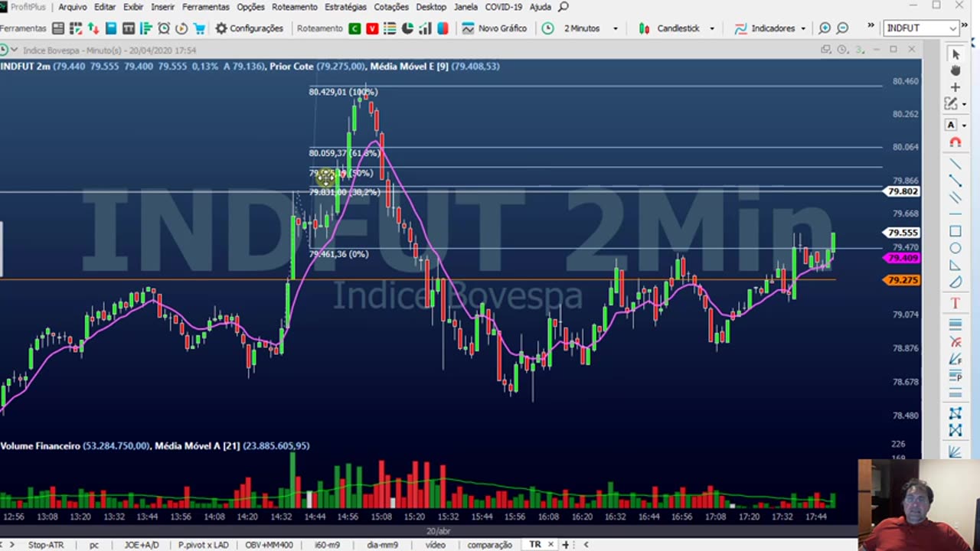Open the Novo Gráfico button

(x=495, y=28)
